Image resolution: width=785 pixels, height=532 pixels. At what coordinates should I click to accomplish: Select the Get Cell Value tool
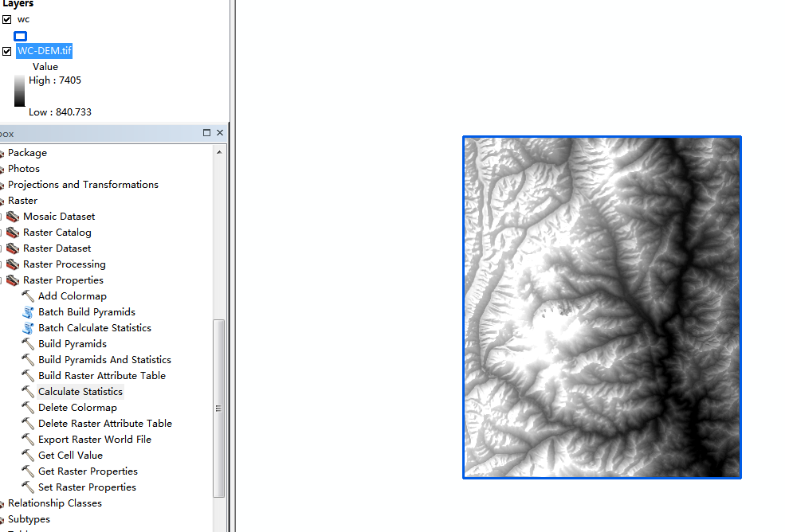click(x=71, y=456)
